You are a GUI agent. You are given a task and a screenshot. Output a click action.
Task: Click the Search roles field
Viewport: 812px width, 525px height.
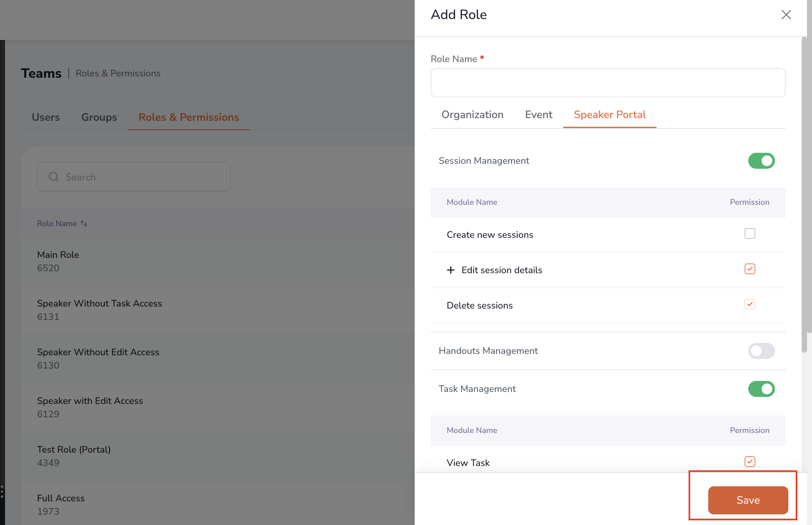point(134,176)
